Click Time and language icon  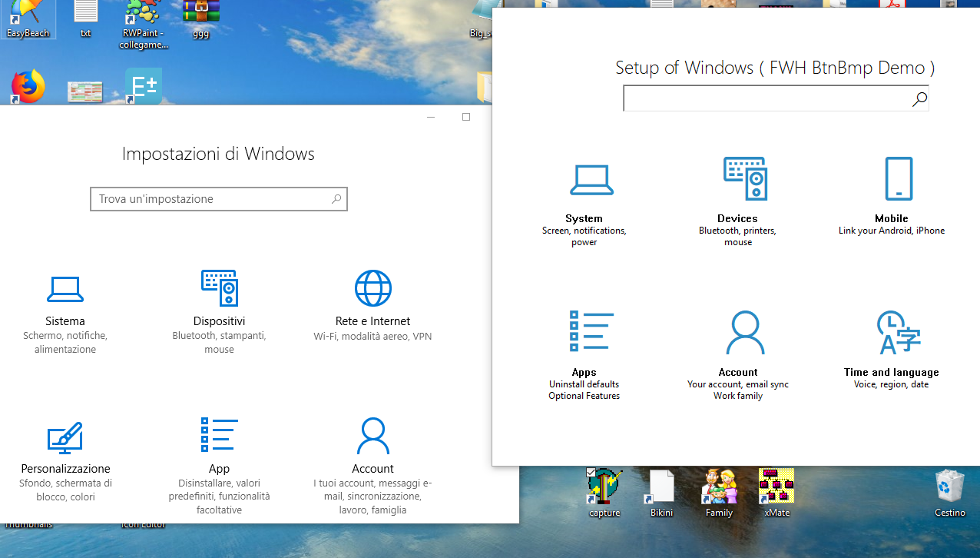[899, 333]
